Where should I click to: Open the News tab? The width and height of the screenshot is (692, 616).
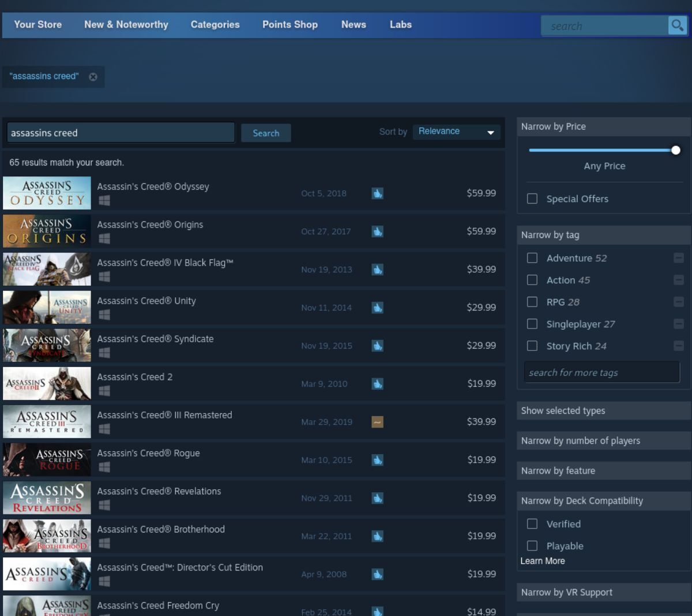pyautogui.click(x=353, y=25)
